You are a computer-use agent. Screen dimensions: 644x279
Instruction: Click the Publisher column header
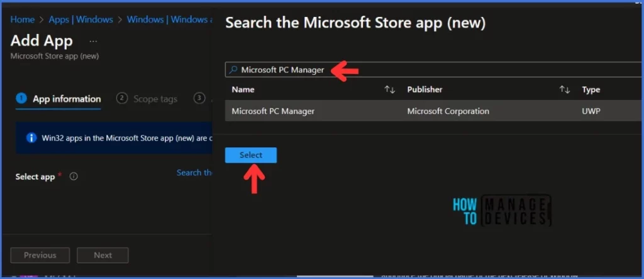pos(425,89)
